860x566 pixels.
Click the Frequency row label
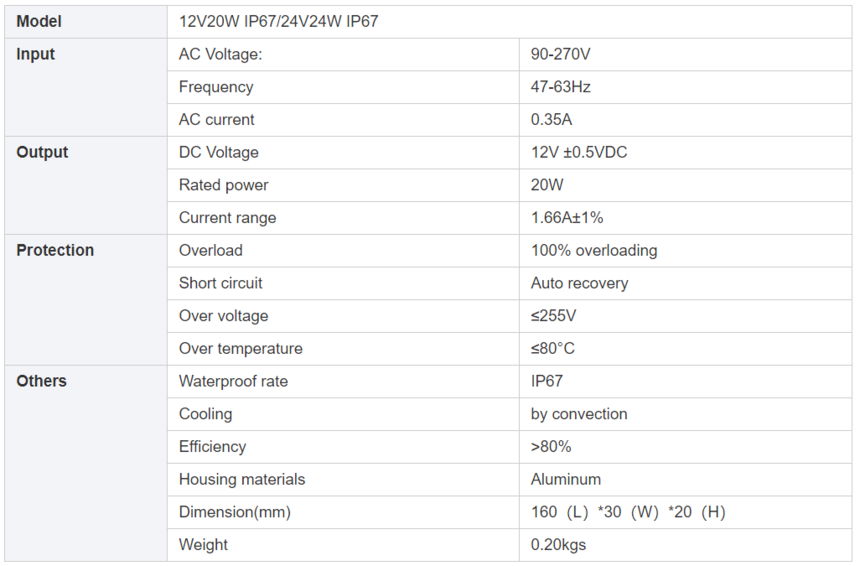click(216, 87)
